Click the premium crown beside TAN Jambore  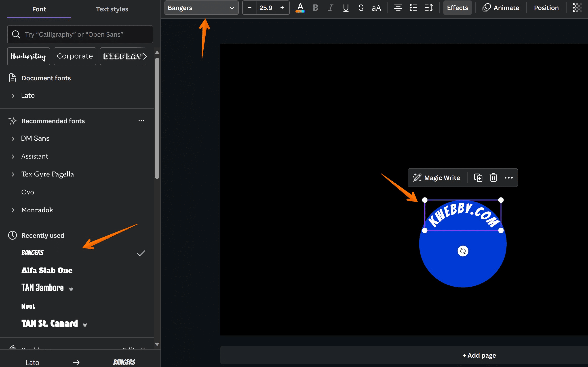click(x=71, y=289)
